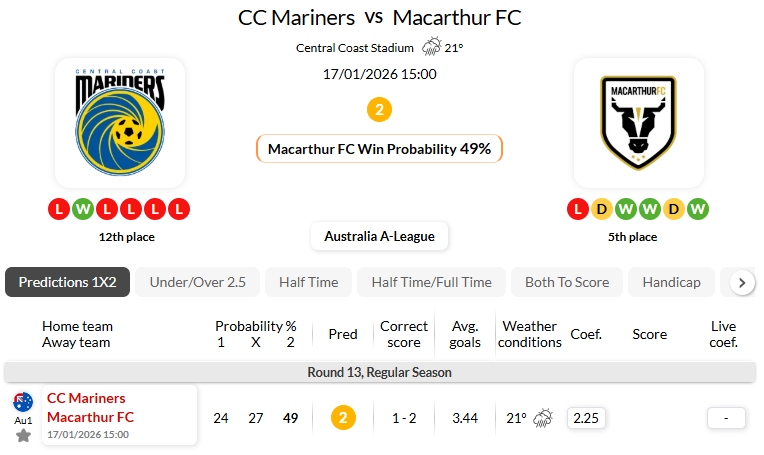The width and height of the screenshot is (764, 455).
Task: Click Macarthur FC's latest green W form badge
Action: pos(698,210)
